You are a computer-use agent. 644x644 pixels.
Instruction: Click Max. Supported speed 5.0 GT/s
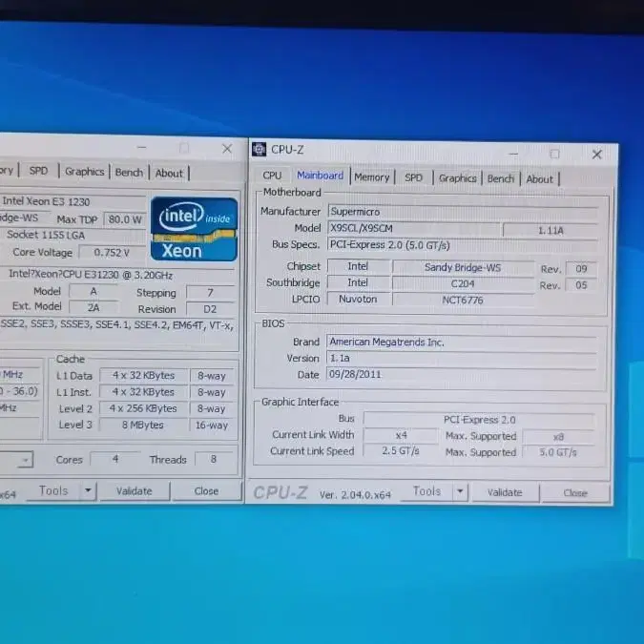click(558, 452)
